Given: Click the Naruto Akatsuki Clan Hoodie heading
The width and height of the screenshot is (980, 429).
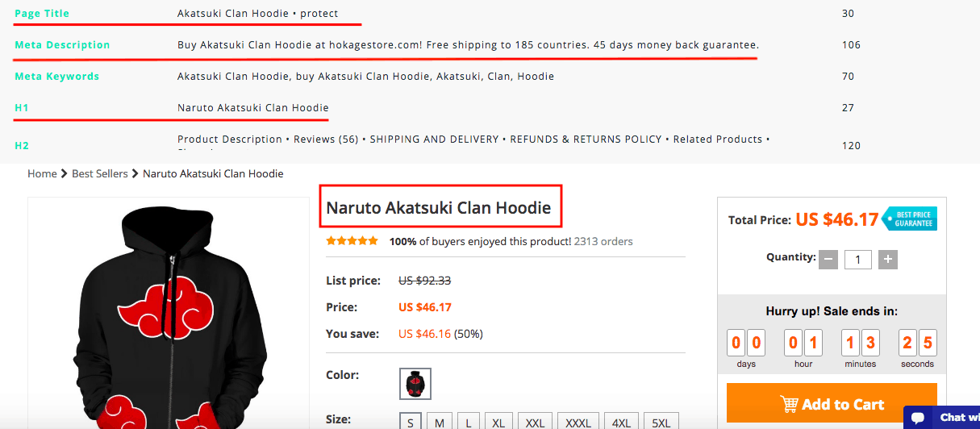Looking at the screenshot, I should 438,208.
